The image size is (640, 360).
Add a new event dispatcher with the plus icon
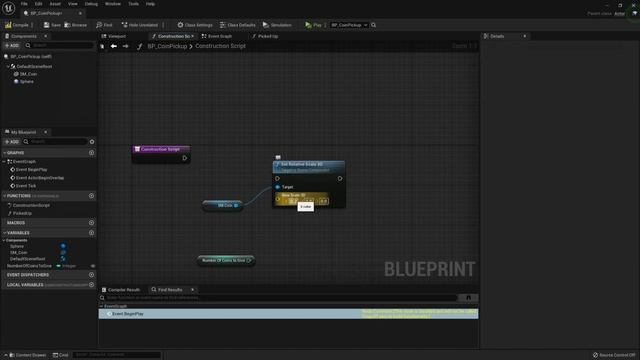pos(91,275)
